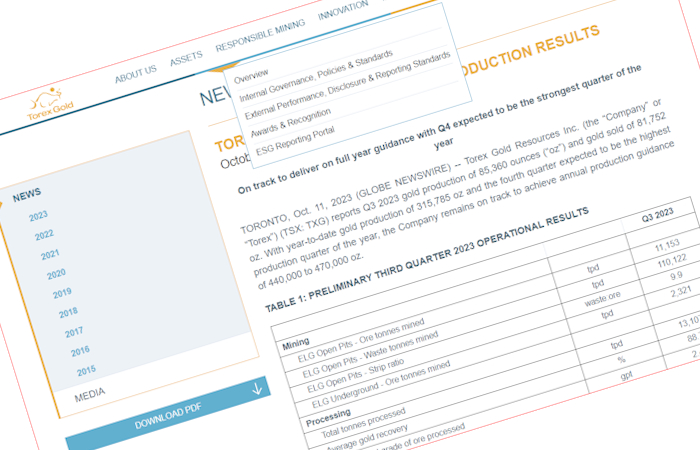
Task: Open the Media sidebar section
Action: click(90, 395)
